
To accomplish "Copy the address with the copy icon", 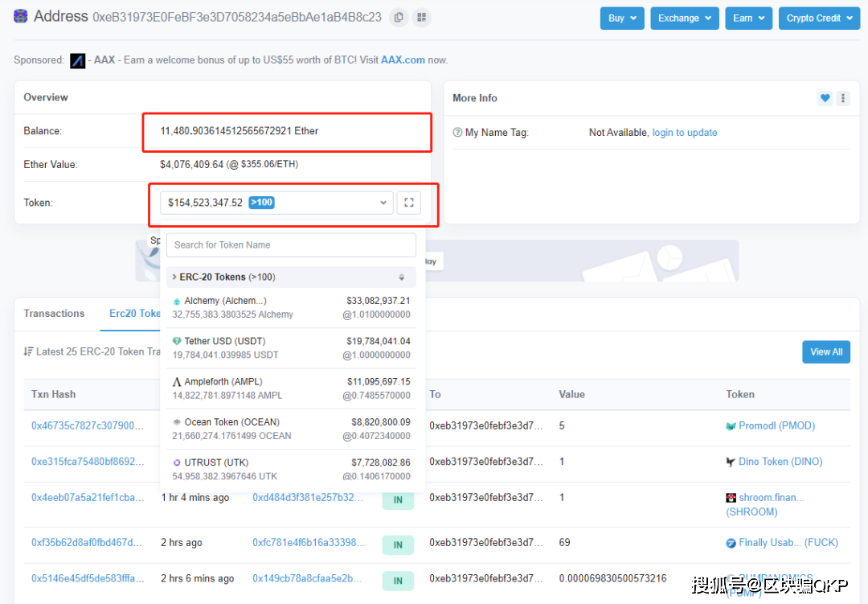I will [x=399, y=17].
